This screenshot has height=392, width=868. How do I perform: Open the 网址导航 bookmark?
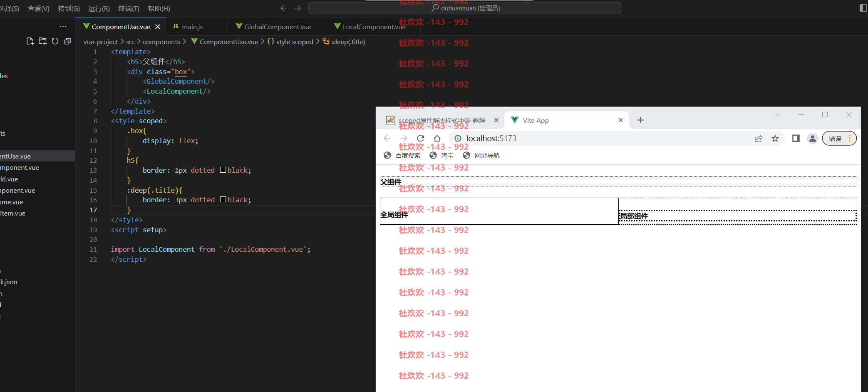pos(481,155)
